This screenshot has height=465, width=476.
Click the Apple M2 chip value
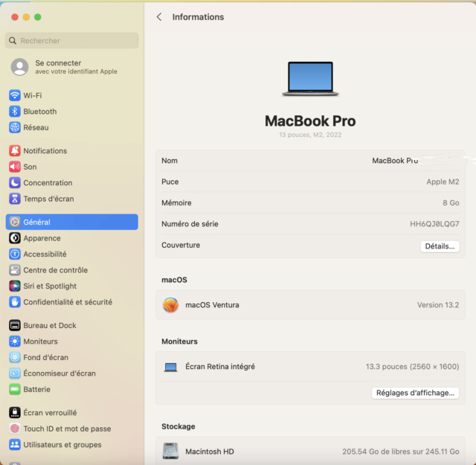(443, 182)
